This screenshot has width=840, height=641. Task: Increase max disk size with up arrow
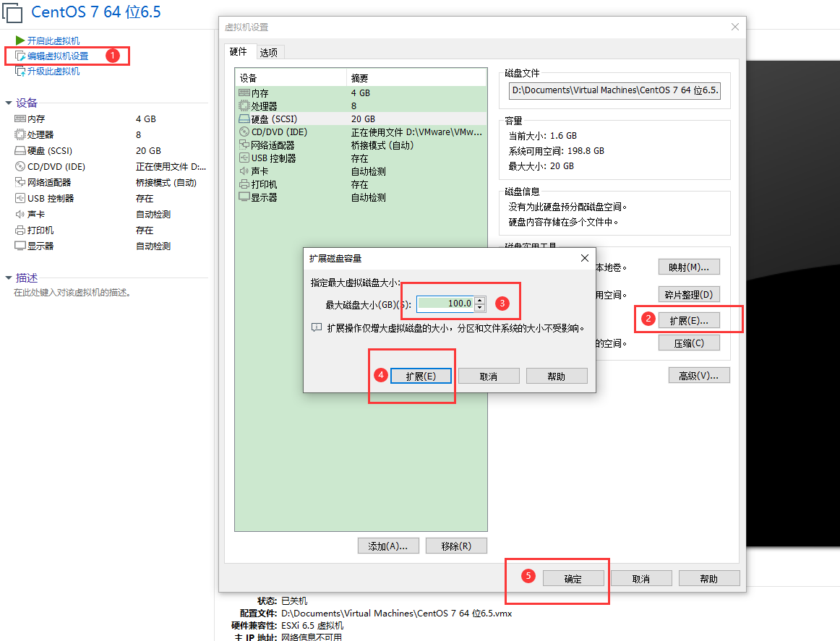click(480, 301)
